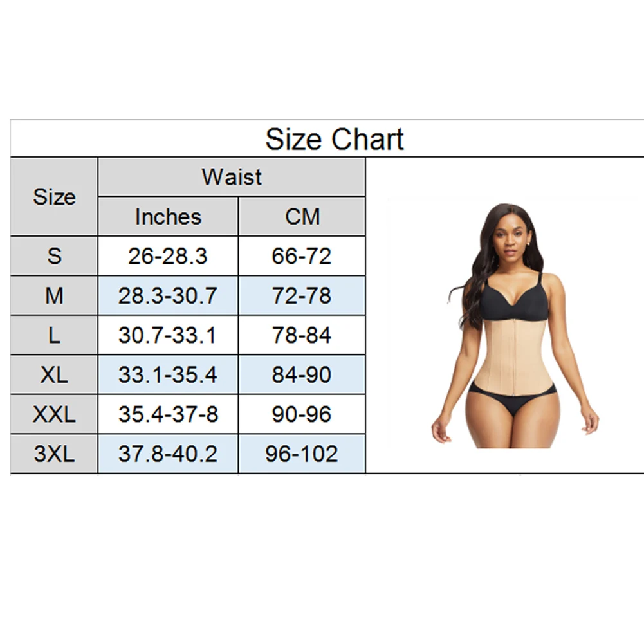644x644 pixels.
Task: Select the XL size row label
Action: tap(54, 375)
